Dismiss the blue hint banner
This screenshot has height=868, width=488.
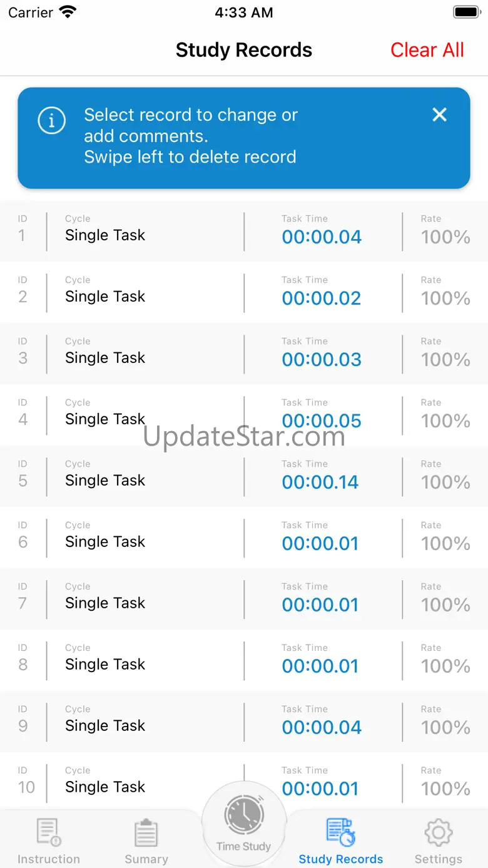440,115
